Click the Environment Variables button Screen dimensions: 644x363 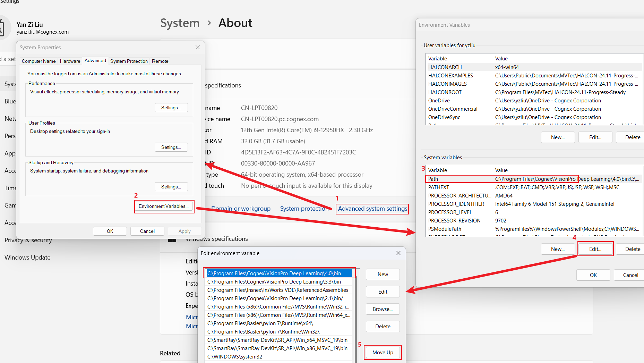click(164, 206)
